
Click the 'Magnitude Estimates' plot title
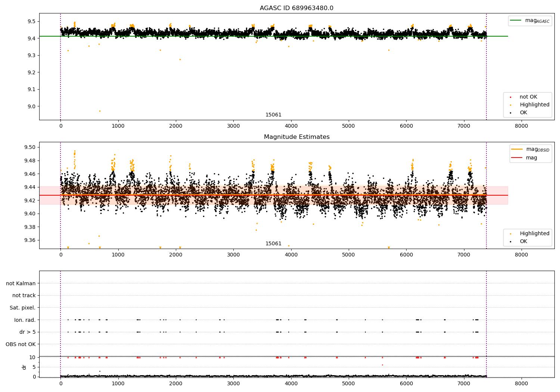coord(296,137)
